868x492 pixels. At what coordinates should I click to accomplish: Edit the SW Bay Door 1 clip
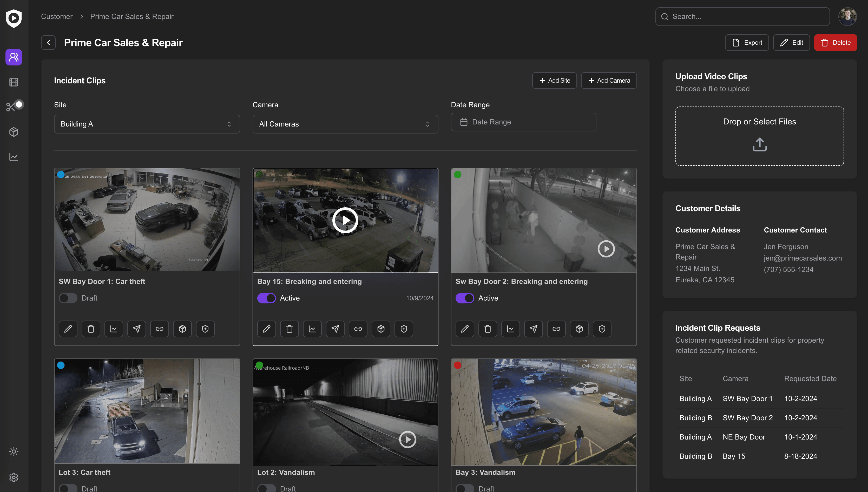(x=68, y=328)
